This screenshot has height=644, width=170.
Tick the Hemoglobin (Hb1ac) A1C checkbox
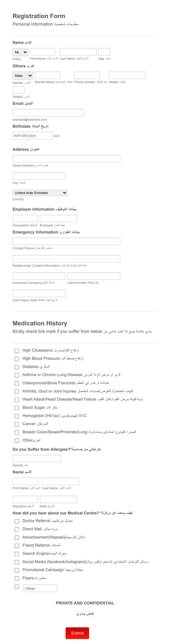tap(17, 416)
